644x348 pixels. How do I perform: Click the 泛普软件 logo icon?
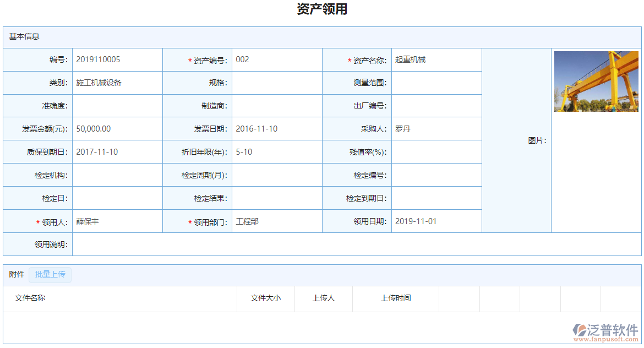coord(580,330)
